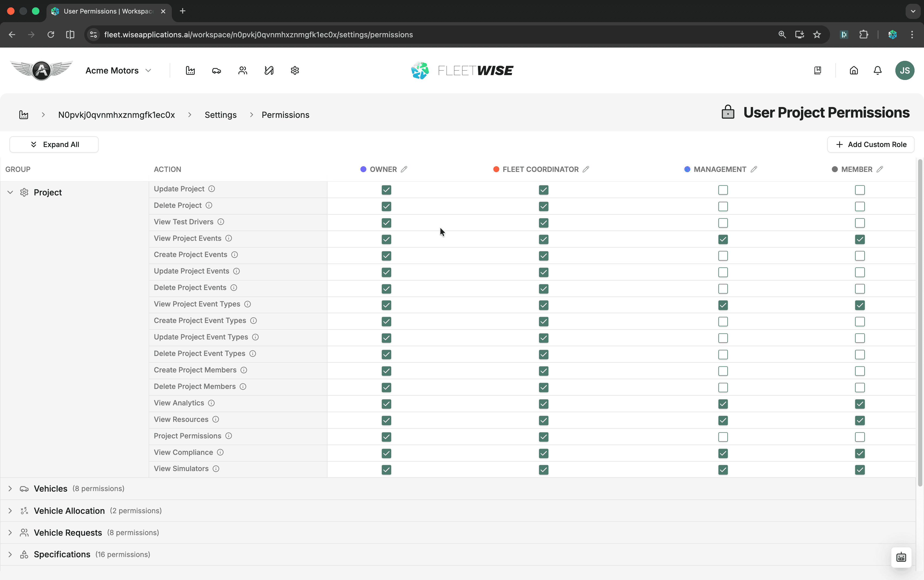Collapse the Project group

pyautogui.click(x=10, y=192)
